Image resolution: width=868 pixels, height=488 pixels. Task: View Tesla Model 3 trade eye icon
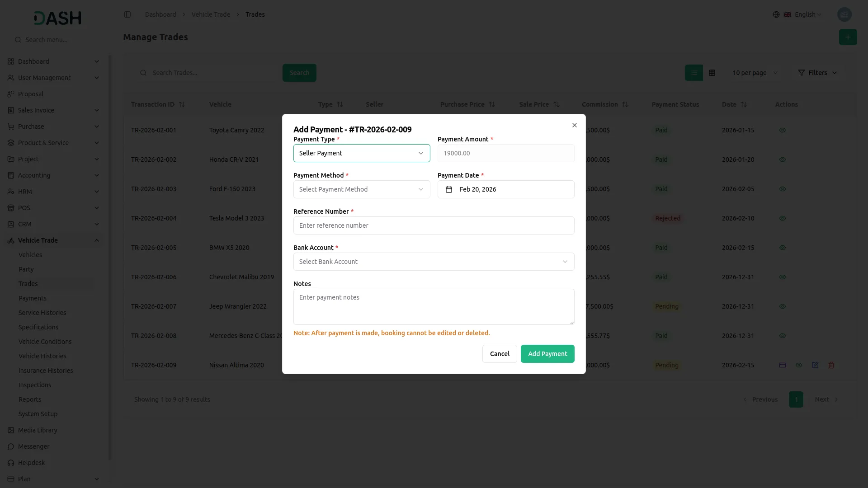click(783, 218)
